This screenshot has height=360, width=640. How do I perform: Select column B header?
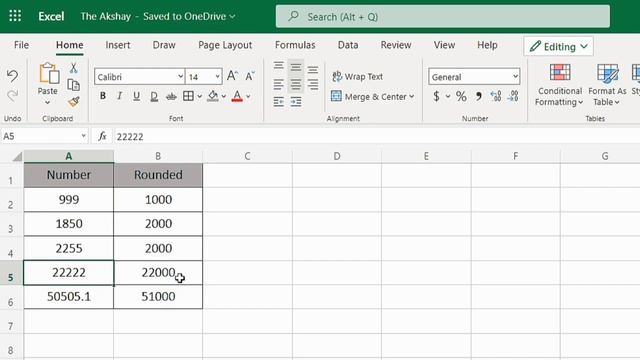158,156
